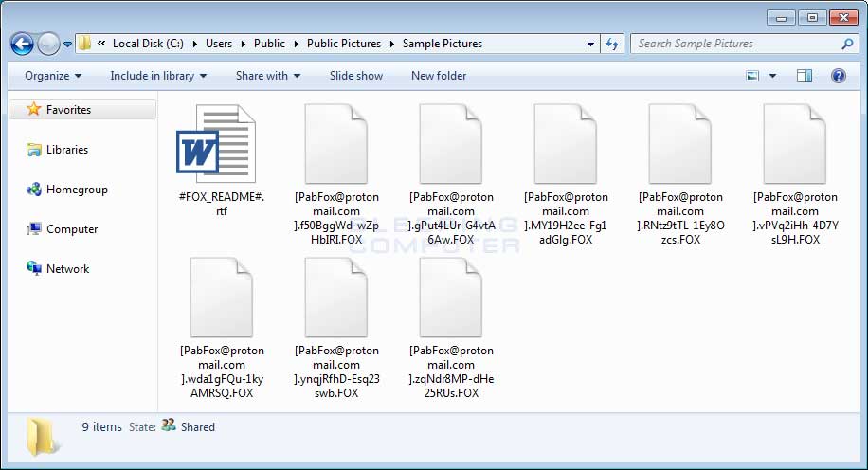Click the Shared state icon
This screenshot has height=470, width=868.
coord(169,425)
